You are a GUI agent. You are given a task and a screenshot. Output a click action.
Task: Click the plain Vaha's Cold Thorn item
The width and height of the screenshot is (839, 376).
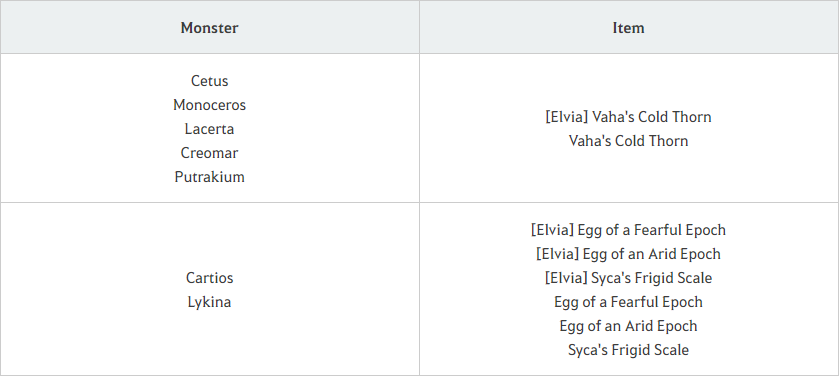click(628, 141)
